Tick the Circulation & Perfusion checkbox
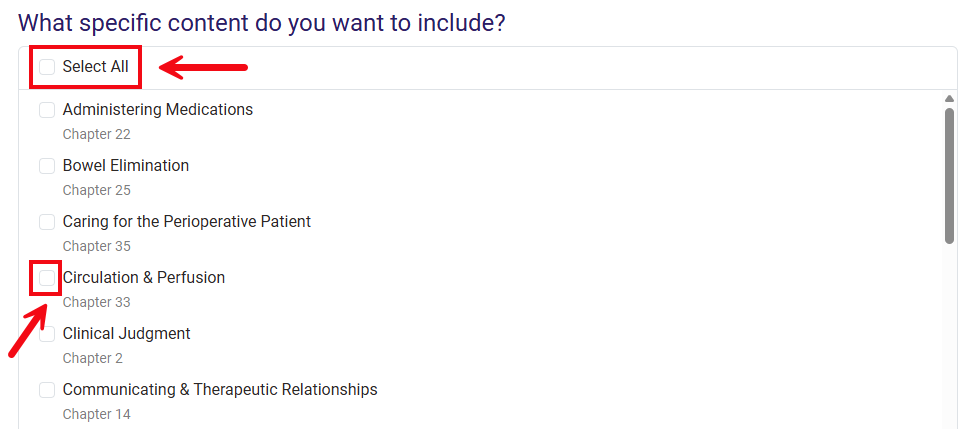973x429 pixels. pyautogui.click(x=47, y=278)
